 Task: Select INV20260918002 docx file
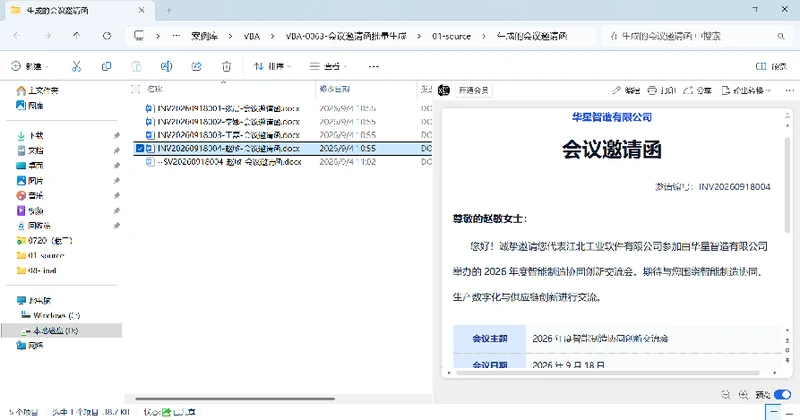pyautogui.click(x=228, y=122)
